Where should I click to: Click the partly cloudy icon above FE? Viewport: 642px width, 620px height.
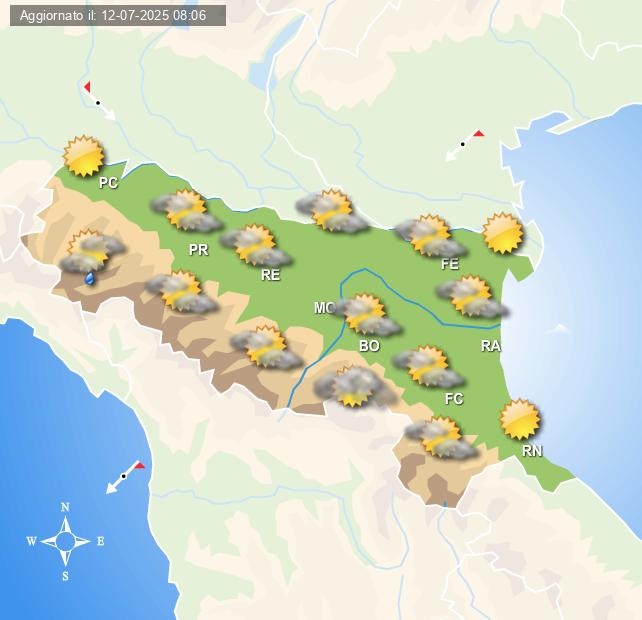[431, 235]
